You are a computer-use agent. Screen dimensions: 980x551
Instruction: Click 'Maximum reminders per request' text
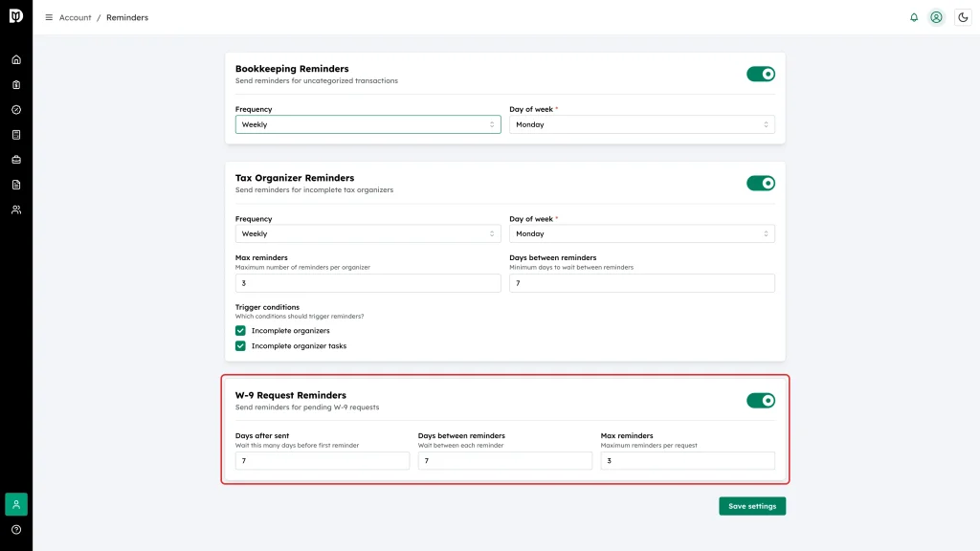[x=649, y=446]
